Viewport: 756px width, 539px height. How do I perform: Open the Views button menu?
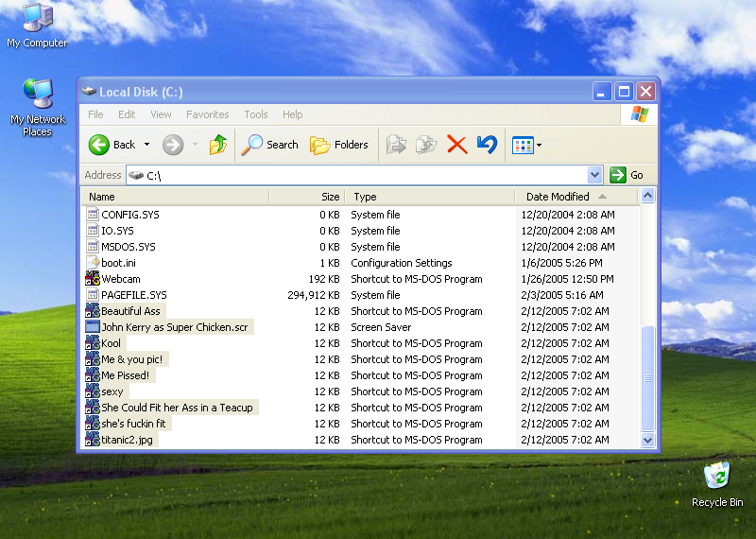527,145
